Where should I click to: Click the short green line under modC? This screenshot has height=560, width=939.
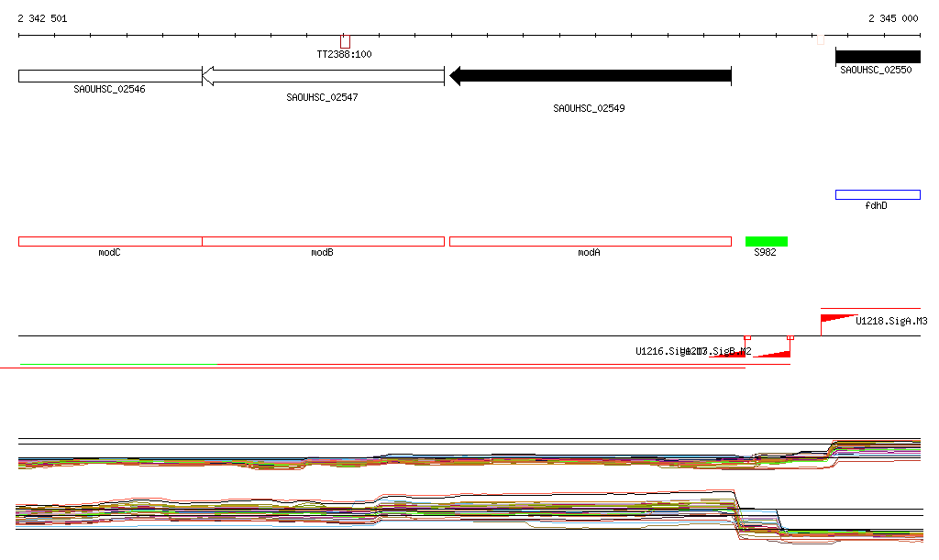pyautogui.click(x=118, y=364)
